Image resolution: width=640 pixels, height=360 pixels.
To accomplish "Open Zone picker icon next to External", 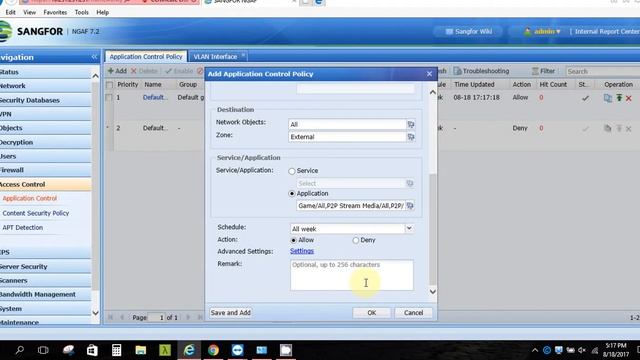I will click(411, 137).
